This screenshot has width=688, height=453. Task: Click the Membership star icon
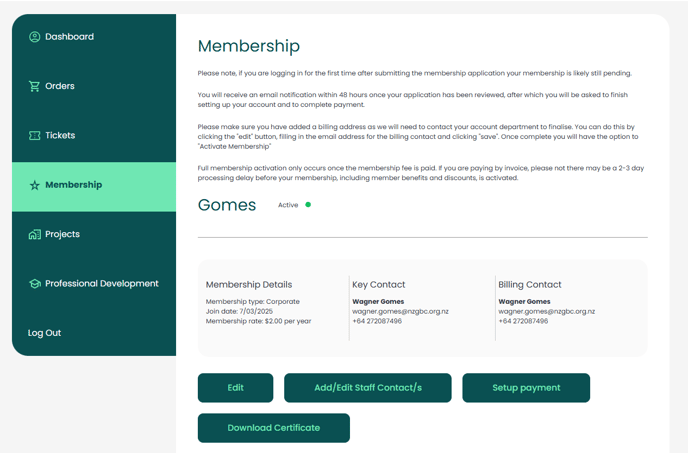pyautogui.click(x=34, y=185)
